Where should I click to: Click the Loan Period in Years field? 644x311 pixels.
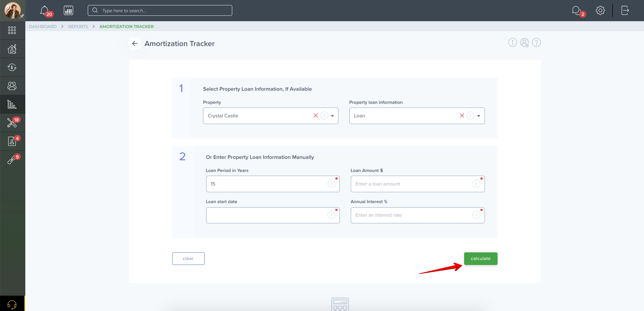coord(273,184)
